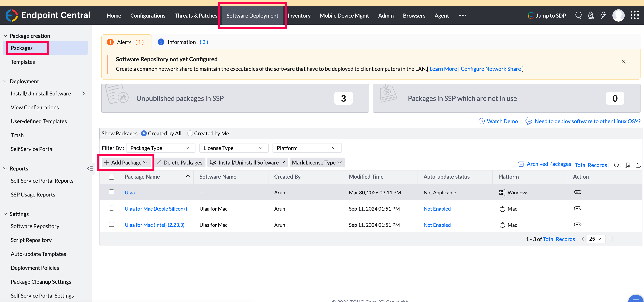Open the Package Type filter dropdown
644x302 pixels.
tap(160, 148)
